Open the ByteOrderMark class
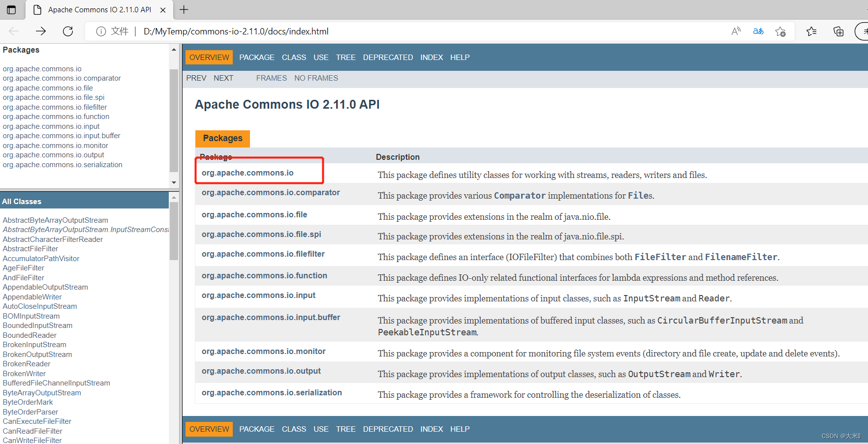The height and width of the screenshot is (444, 868). [28, 402]
